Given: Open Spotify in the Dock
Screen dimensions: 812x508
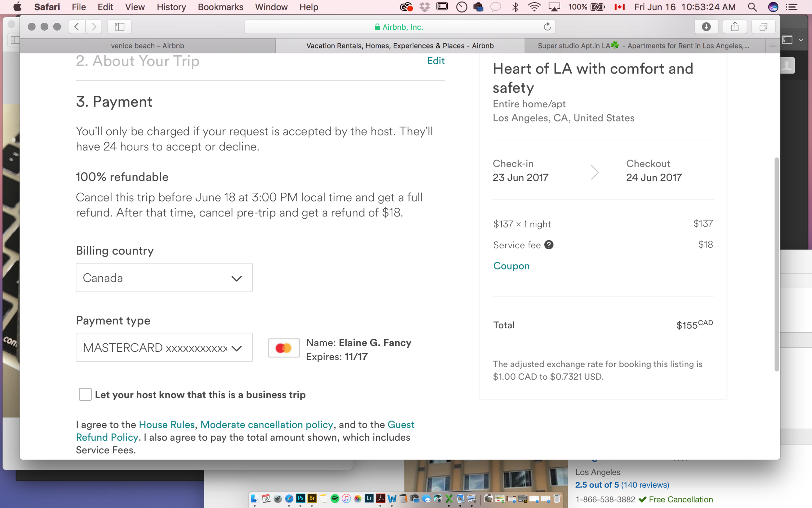Looking at the screenshot, I should tap(335, 498).
